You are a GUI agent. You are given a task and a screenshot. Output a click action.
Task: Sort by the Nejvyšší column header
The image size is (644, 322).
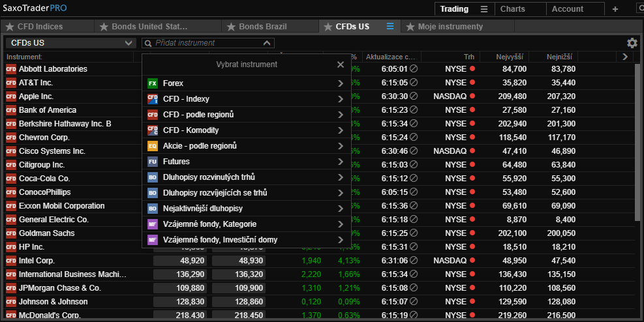click(x=510, y=57)
